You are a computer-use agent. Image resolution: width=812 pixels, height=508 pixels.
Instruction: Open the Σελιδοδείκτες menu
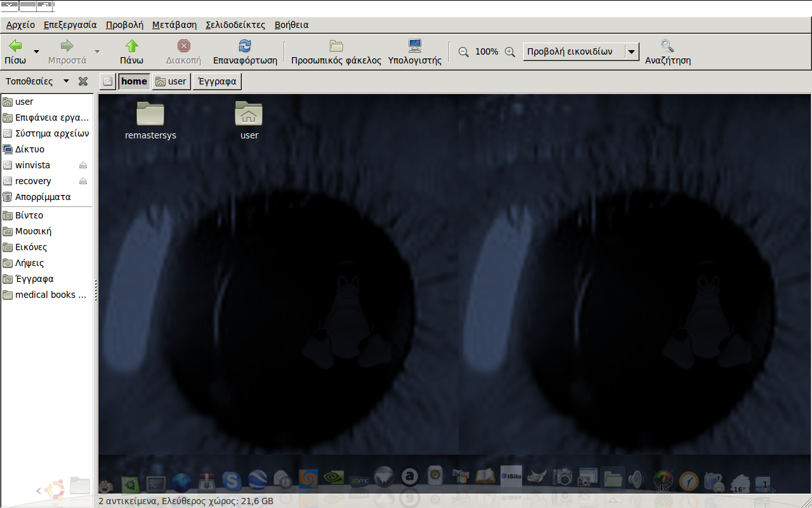pyautogui.click(x=235, y=25)
